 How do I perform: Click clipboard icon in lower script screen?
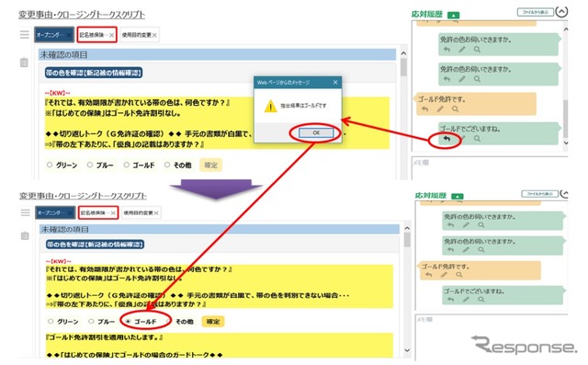coord(25,236)
